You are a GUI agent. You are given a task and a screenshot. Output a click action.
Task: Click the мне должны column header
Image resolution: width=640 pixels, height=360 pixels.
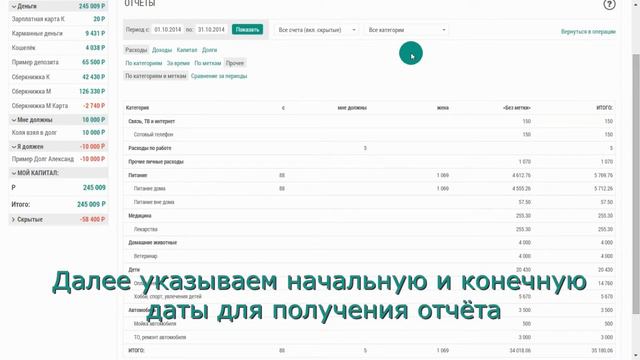pyautogui.click(x=352, y=108)
